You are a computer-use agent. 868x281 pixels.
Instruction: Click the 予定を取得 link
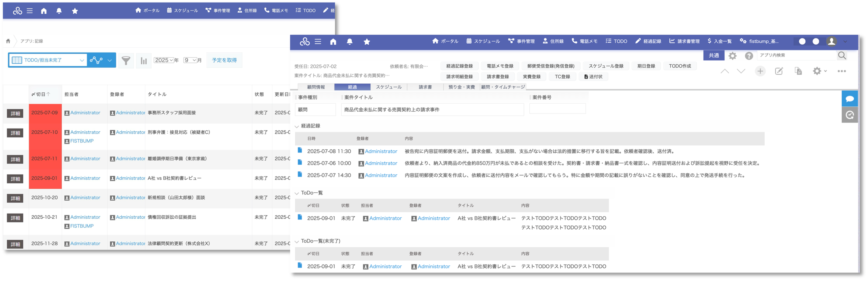(x=224, y=60)
